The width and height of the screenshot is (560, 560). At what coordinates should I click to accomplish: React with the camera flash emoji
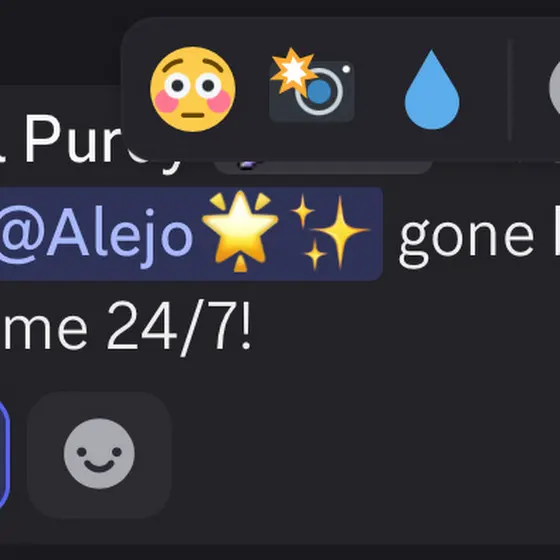[312, 86]
